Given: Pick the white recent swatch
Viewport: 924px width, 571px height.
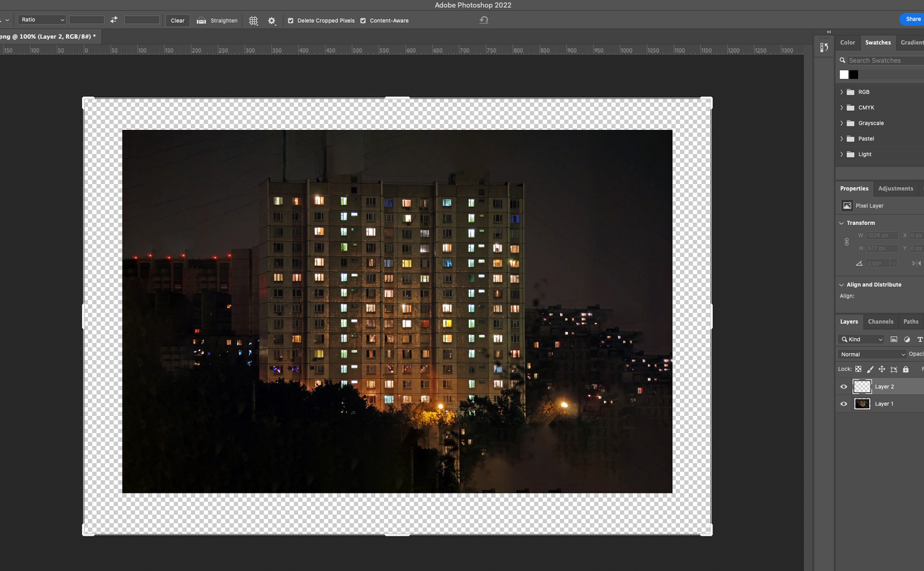Looking at the screenshot, I should pyautogui.click(x=844, y=75).
